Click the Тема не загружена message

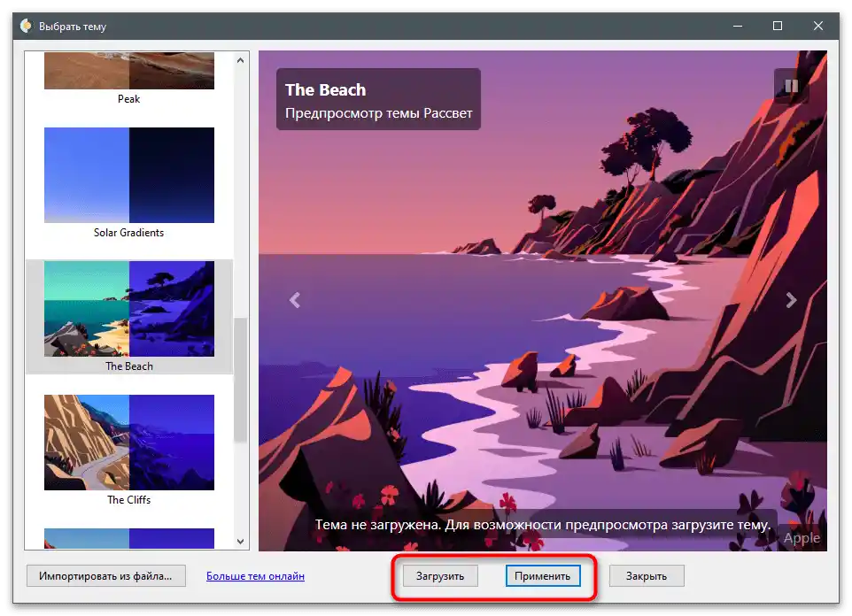[x=543, y=525]
